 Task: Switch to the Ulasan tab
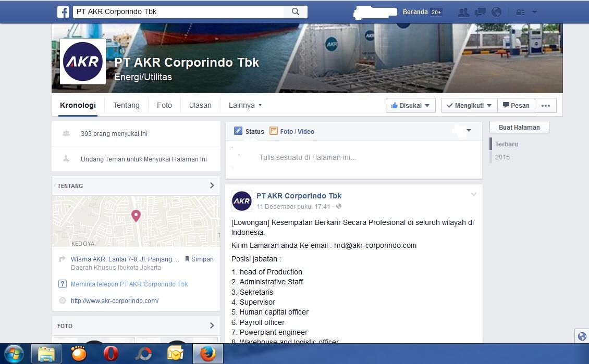(x=200, y=105)
